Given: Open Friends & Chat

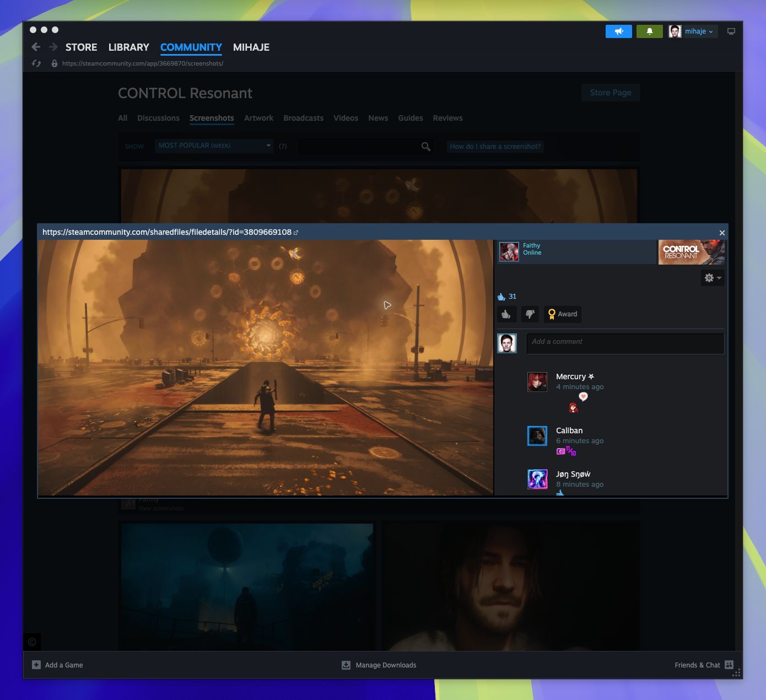Looking at the screenshot, I should (704, 665).
